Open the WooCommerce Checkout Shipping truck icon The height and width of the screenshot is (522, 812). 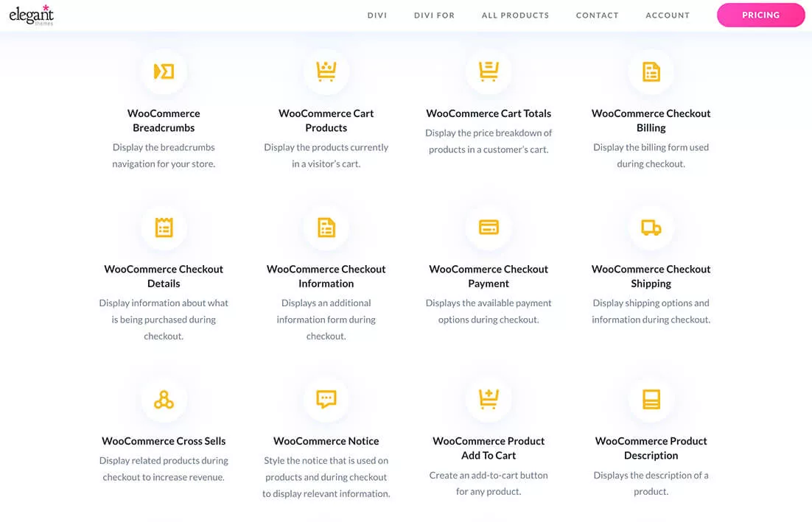tap(651, 227)
